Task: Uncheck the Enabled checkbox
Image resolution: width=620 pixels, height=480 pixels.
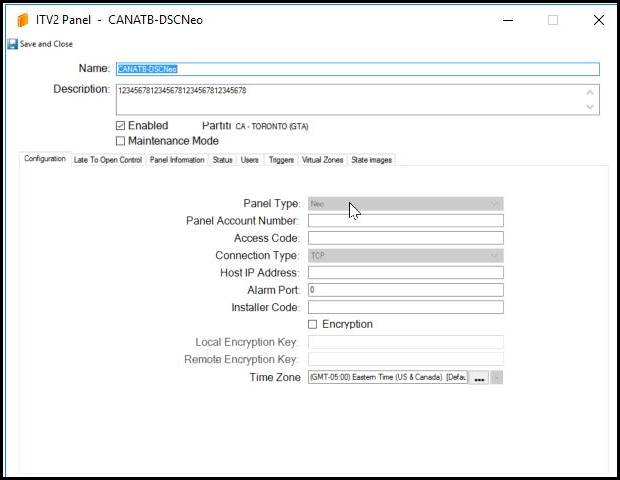Action: pos(121,126)
